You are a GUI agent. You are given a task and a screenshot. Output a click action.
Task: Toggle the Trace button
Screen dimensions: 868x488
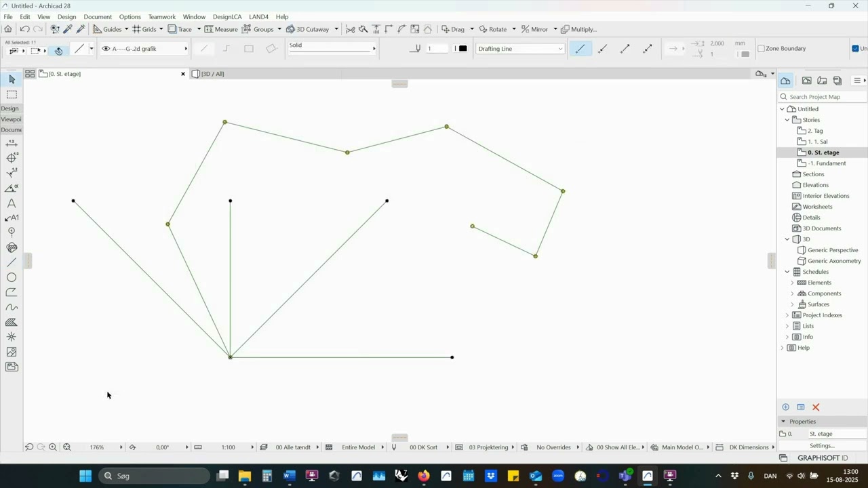click(x=180, y=29)
